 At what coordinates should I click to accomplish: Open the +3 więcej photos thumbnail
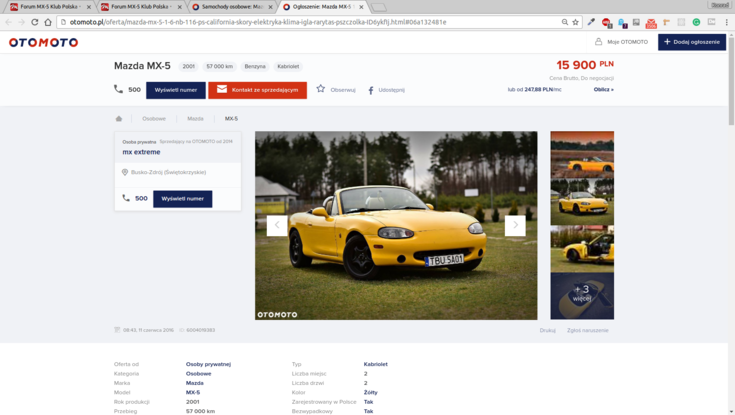click(x=582, y=296)
